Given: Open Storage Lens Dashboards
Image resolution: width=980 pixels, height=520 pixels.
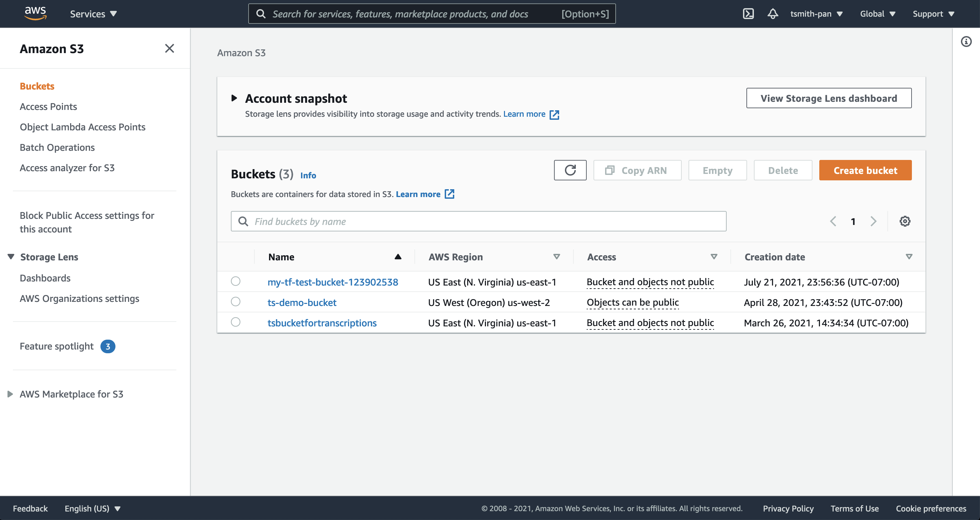Looking at the screenshot, I should click(x=45, y=278).
